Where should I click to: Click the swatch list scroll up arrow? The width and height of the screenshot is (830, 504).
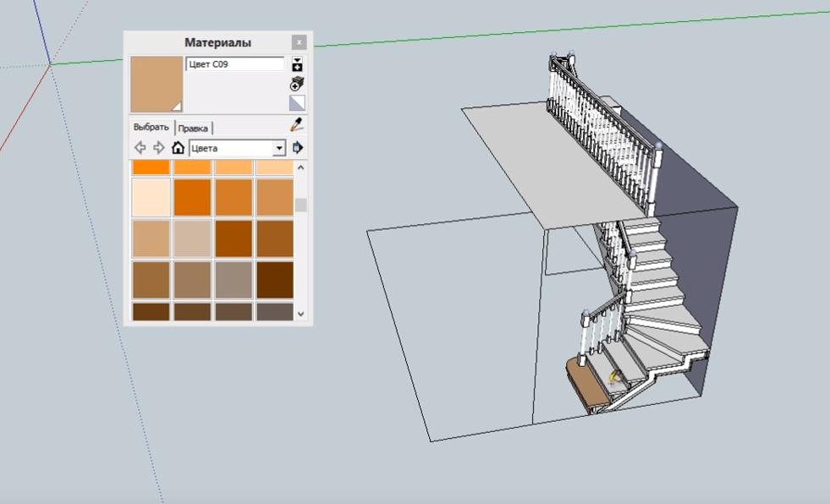tap(300, 167)
